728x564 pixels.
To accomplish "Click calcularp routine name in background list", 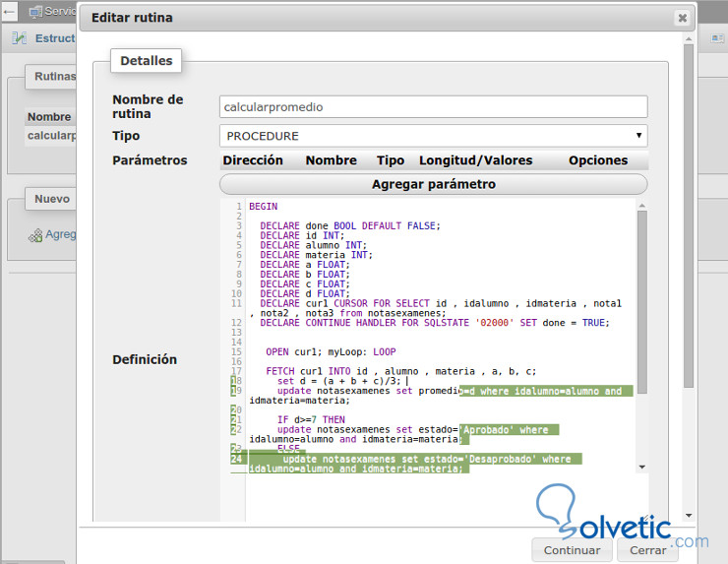I will (x=51, y=136).
